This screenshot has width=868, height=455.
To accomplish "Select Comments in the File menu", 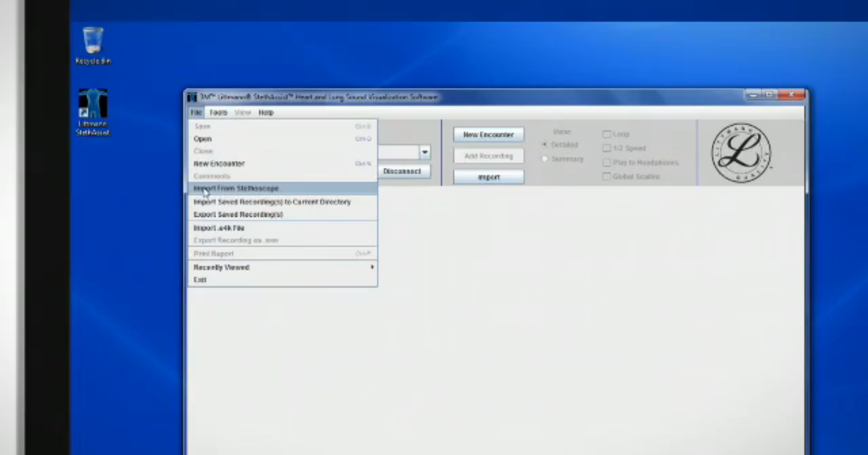I will coord(283,176).
